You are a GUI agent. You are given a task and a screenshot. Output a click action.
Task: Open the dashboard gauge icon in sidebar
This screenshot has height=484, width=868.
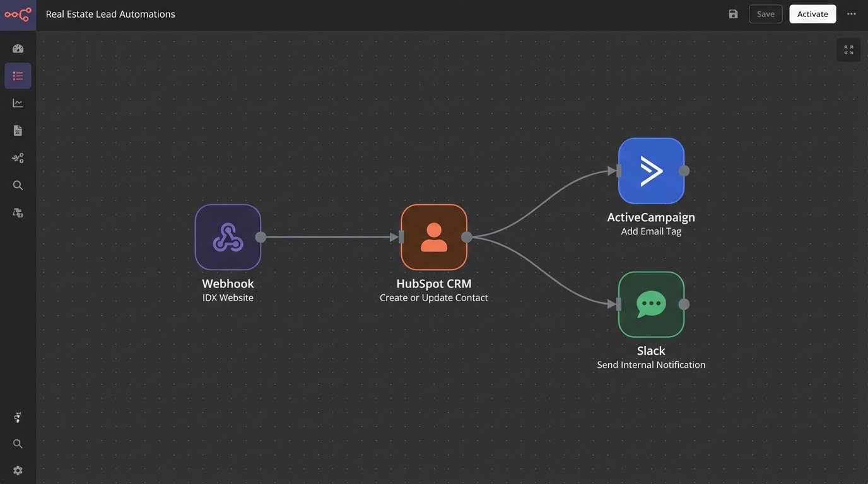click(18, 49)
